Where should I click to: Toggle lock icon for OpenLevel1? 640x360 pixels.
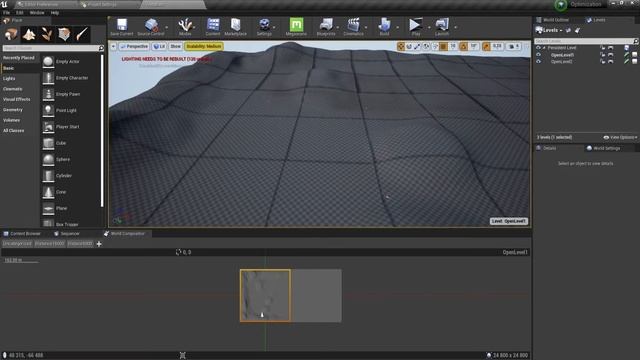[x=603, y=55]
